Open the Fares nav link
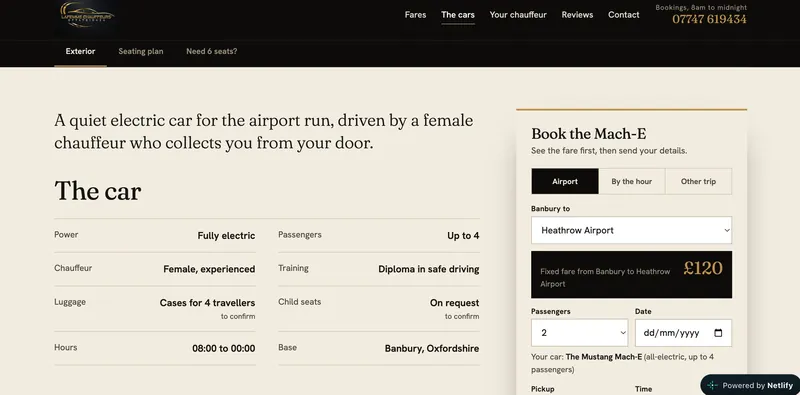Viewport: 800px width, 395px height. coord(415,15)
